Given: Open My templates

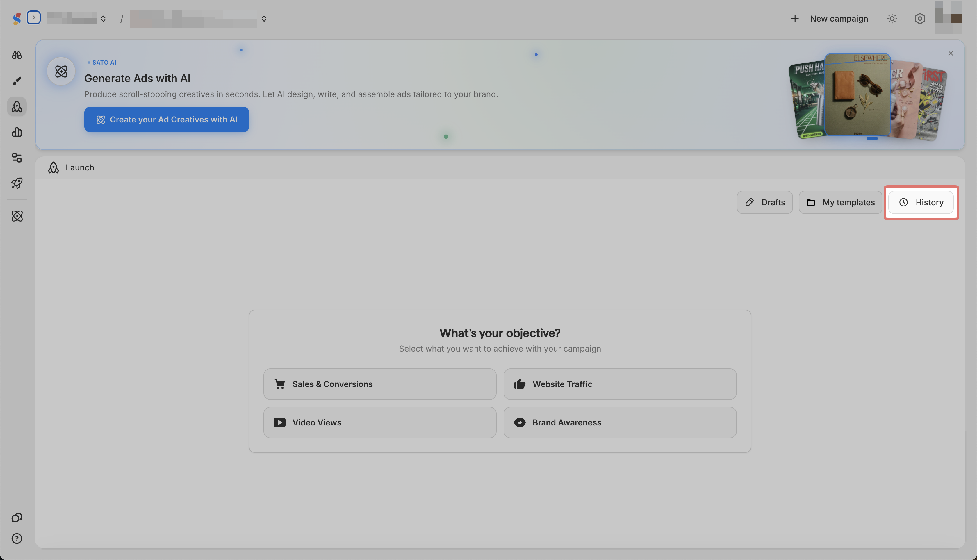Looking at the screenshot, I should pyautogui.click(x=840, y=202).
